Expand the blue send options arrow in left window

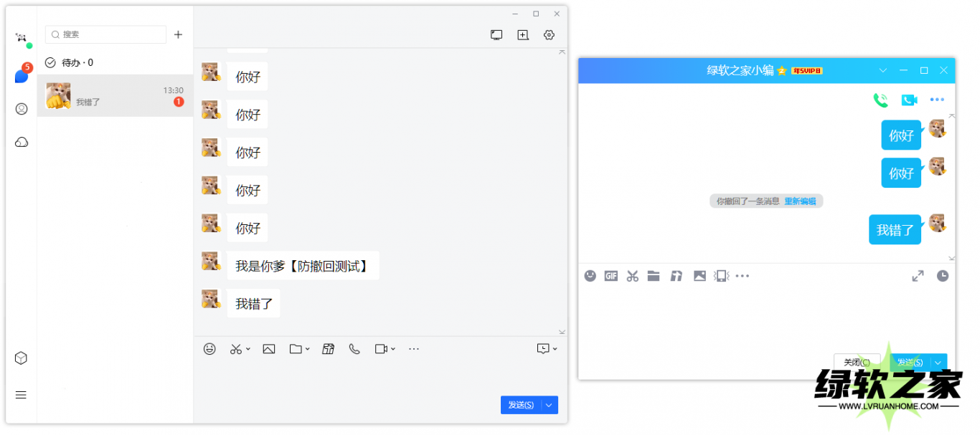pyautogui.click(x=549, y=405)
